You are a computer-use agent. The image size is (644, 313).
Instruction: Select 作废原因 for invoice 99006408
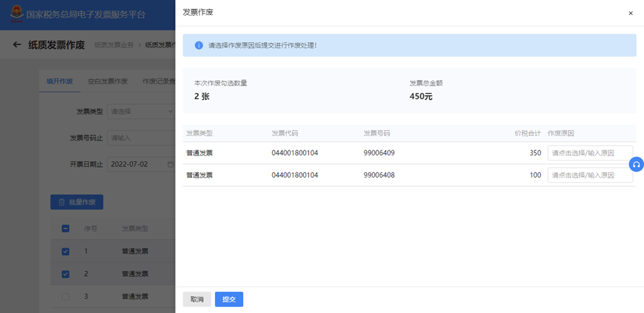coord(590,175)
